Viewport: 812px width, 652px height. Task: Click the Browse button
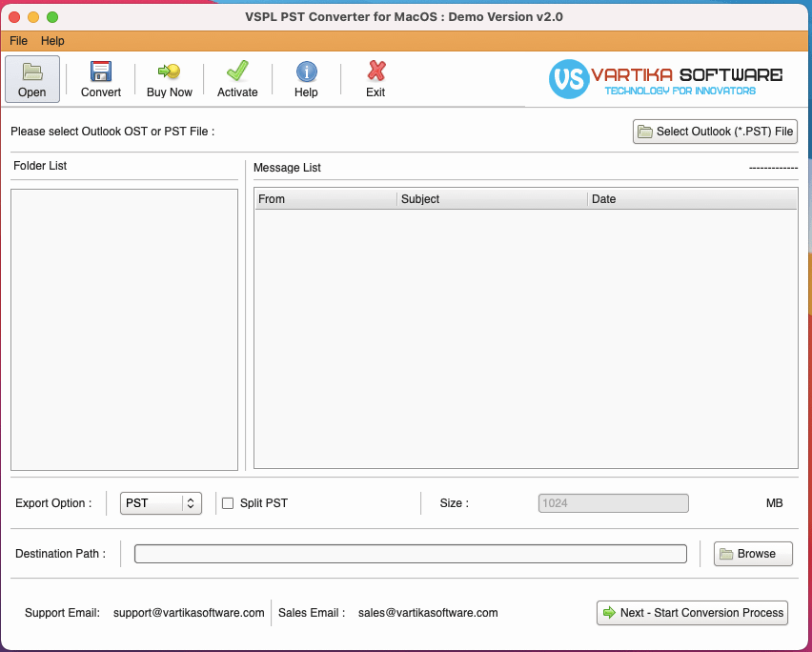pos(753,554)
